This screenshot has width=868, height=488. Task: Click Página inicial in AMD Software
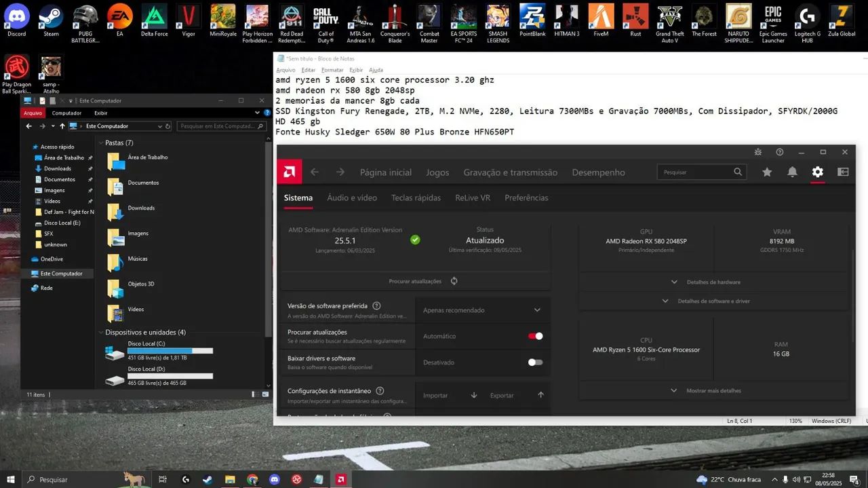click(386, 172)
